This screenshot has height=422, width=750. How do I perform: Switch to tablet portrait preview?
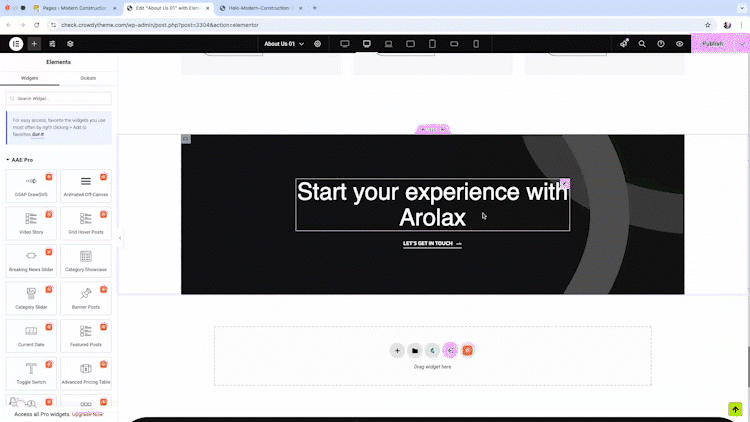click(432, 44)
